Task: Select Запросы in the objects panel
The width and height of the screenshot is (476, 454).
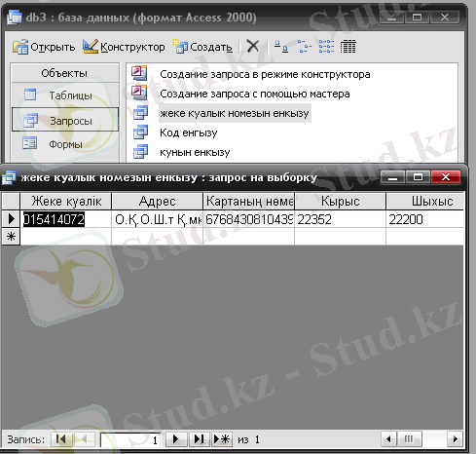Action: click(65, 120)
